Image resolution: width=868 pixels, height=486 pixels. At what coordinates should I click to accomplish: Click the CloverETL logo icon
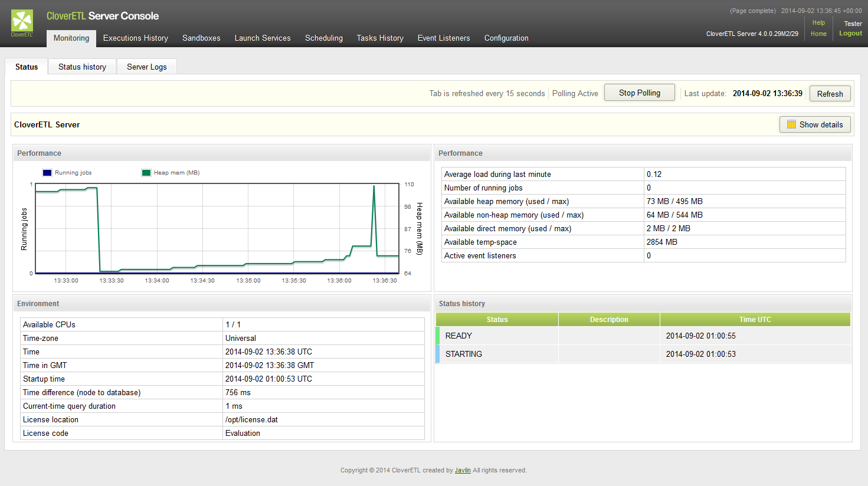point(22,23)
